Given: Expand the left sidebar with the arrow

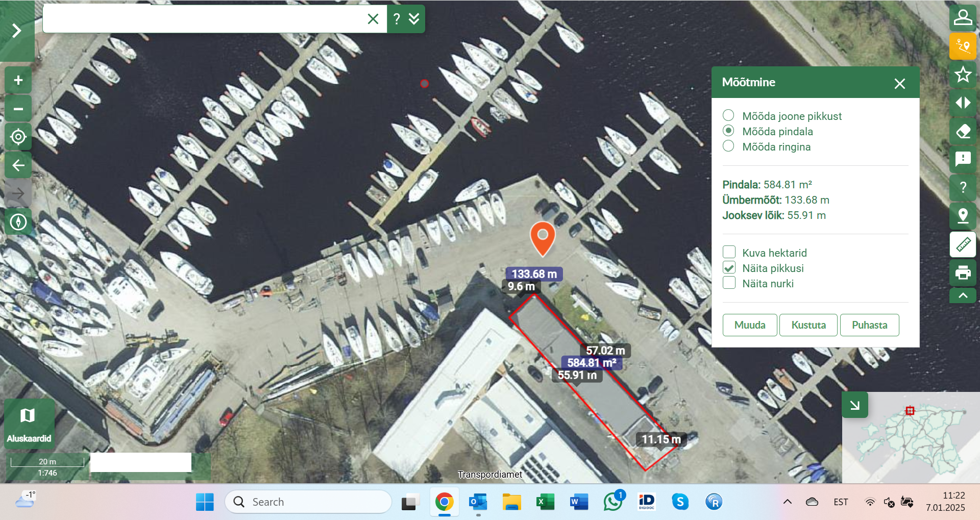Looking at the screenshot, I should [x=17, y=31].
